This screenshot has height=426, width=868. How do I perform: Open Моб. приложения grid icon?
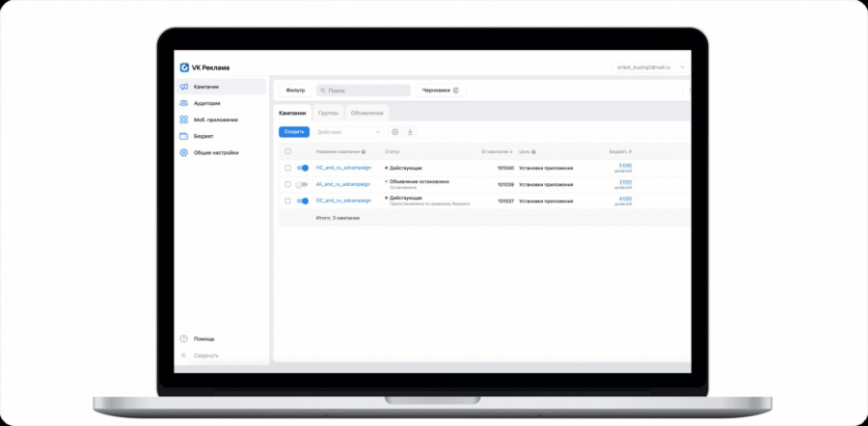(184, 120)
